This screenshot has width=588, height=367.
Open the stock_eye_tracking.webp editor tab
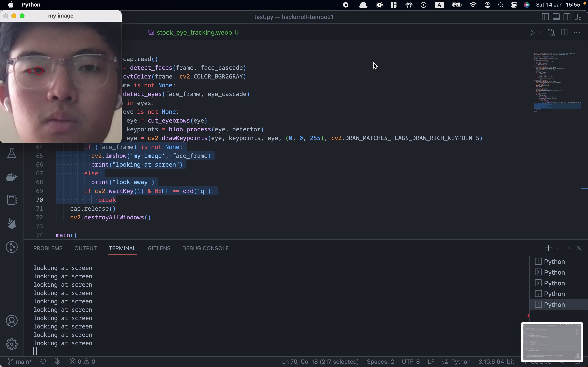pos(194,33)
